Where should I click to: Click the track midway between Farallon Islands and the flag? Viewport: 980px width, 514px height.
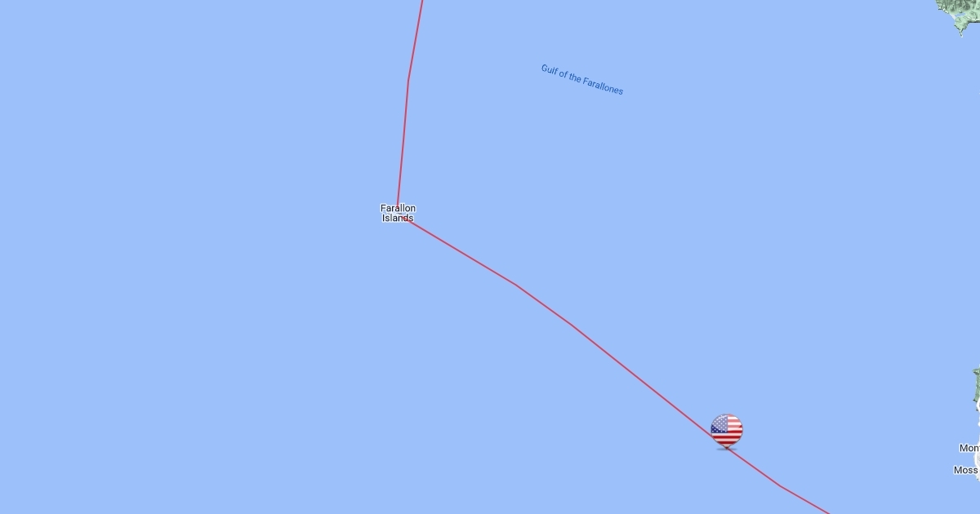(x=563, y=320)
